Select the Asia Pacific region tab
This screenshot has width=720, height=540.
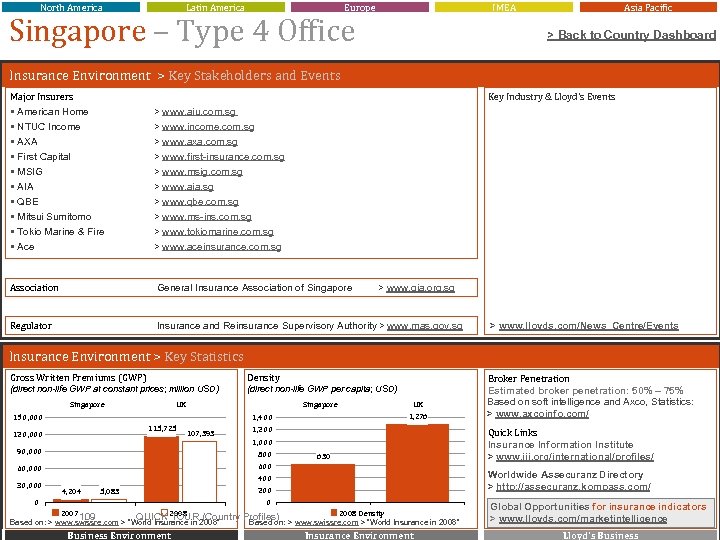[648, 7]
